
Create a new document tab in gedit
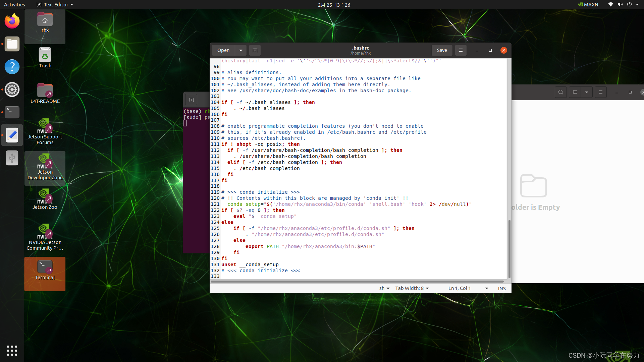(255, 50)
